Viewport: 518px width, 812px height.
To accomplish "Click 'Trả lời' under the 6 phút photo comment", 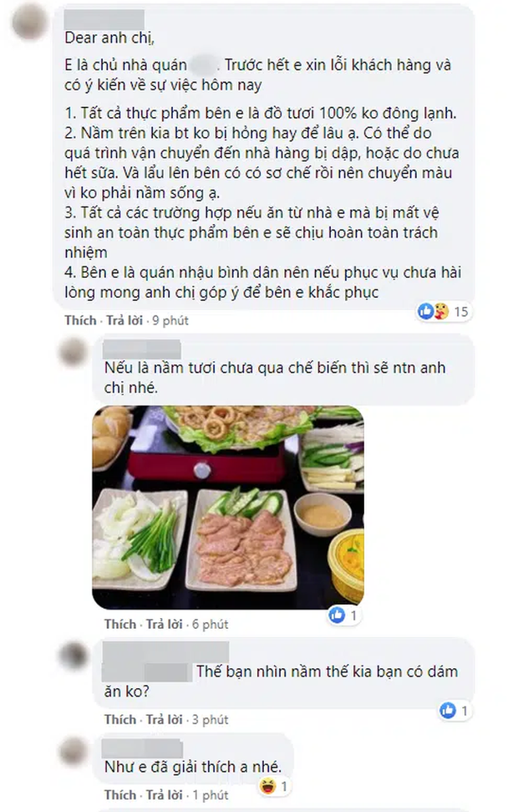I will coord(164,624).
